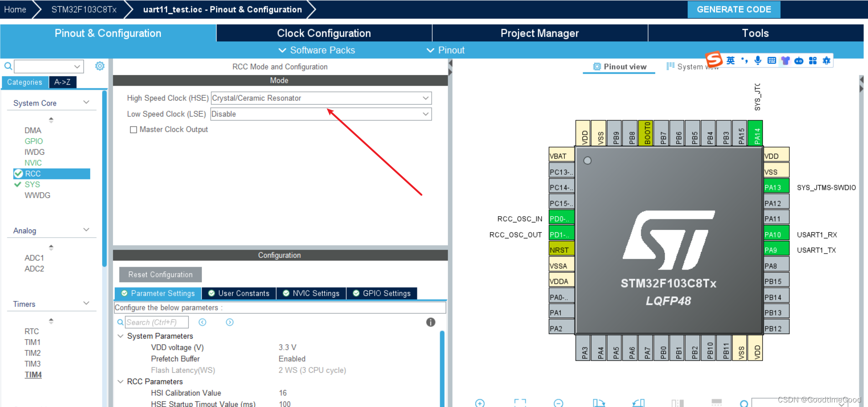Click the STM32F103C8Tx breadcrumb
The image size is (868, 407).
[x=84, y=10]
